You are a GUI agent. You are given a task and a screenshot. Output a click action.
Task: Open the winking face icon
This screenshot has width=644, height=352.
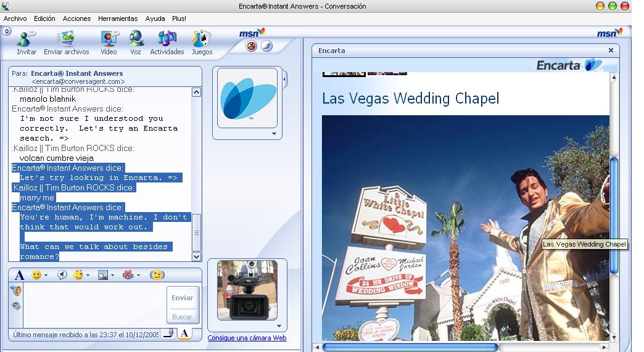click(78, 275)
